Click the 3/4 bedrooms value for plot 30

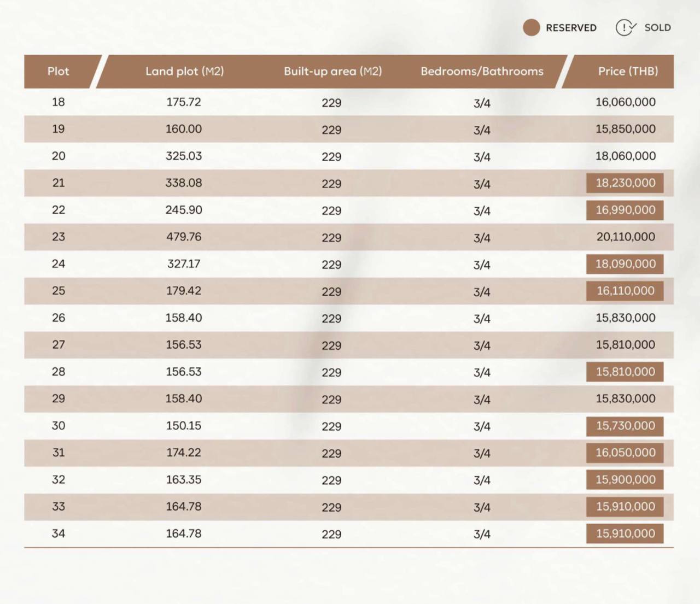click(482, 426)
